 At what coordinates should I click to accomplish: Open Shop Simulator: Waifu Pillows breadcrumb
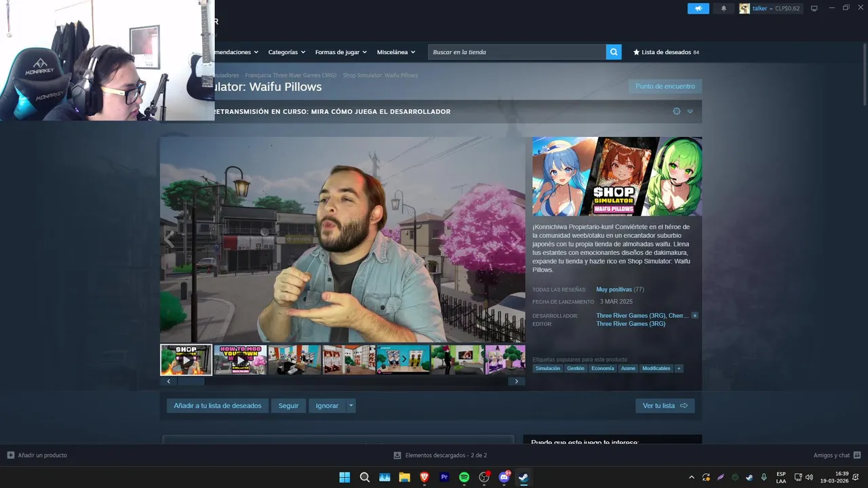pyautogui.click(x=380, y=75)
